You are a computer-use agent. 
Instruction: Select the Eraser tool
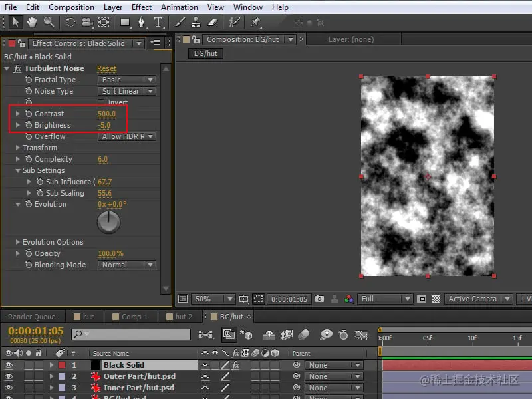(213, 22)
